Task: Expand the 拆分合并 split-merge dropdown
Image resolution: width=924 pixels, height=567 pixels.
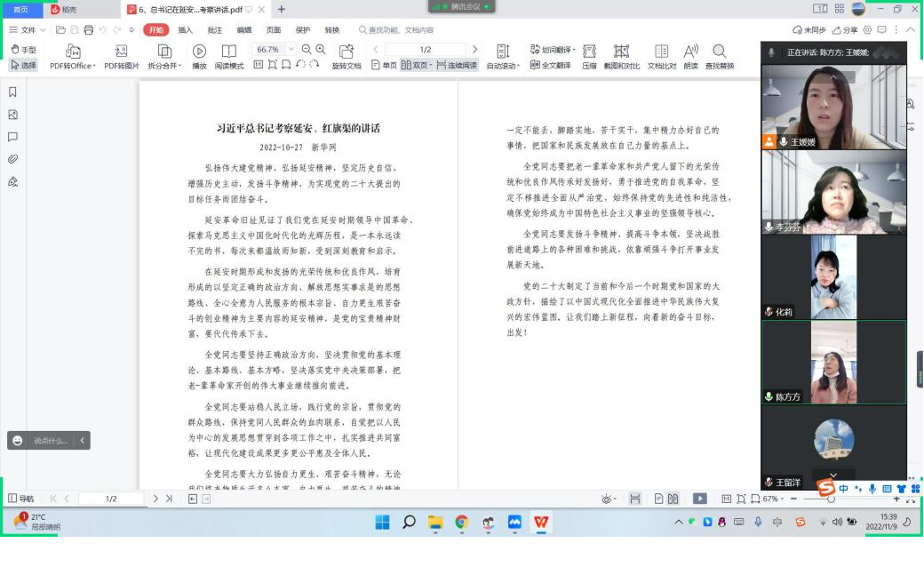Action: (x=165, y=65)
